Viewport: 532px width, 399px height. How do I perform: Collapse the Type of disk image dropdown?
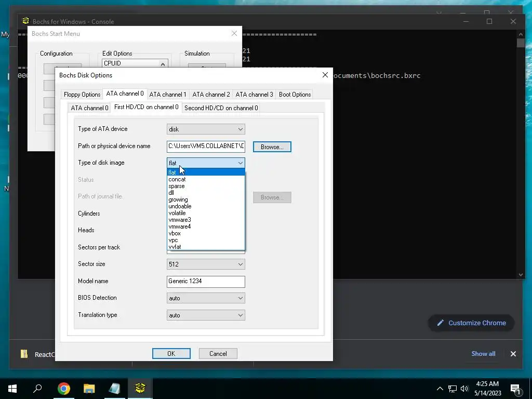[206, 163]
